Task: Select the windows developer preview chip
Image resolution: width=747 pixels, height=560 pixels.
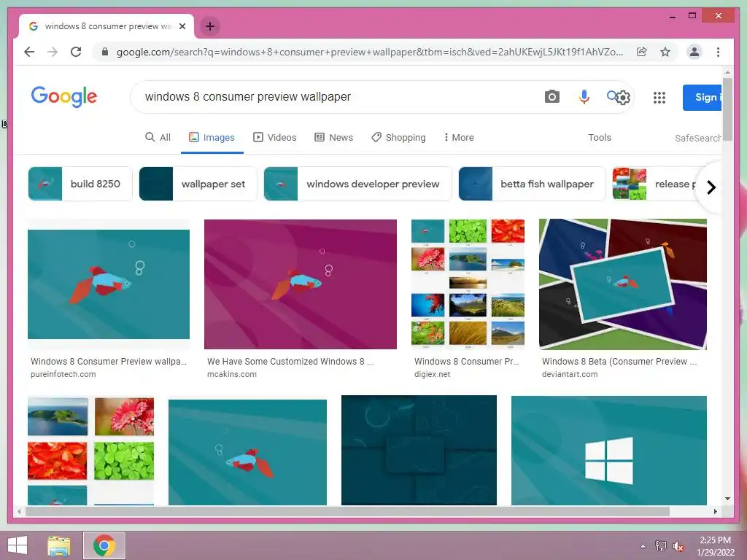Action: click(x=357, y=184)
